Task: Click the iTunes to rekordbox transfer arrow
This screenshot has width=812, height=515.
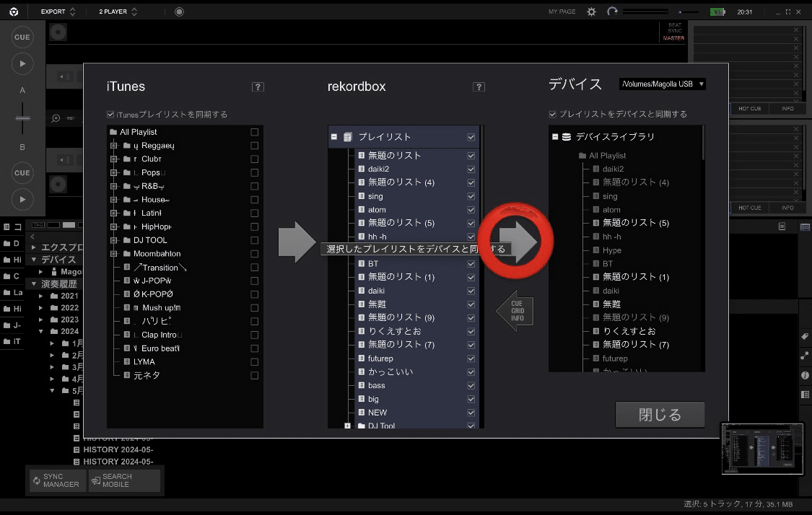Action: [x=297, y=242]
